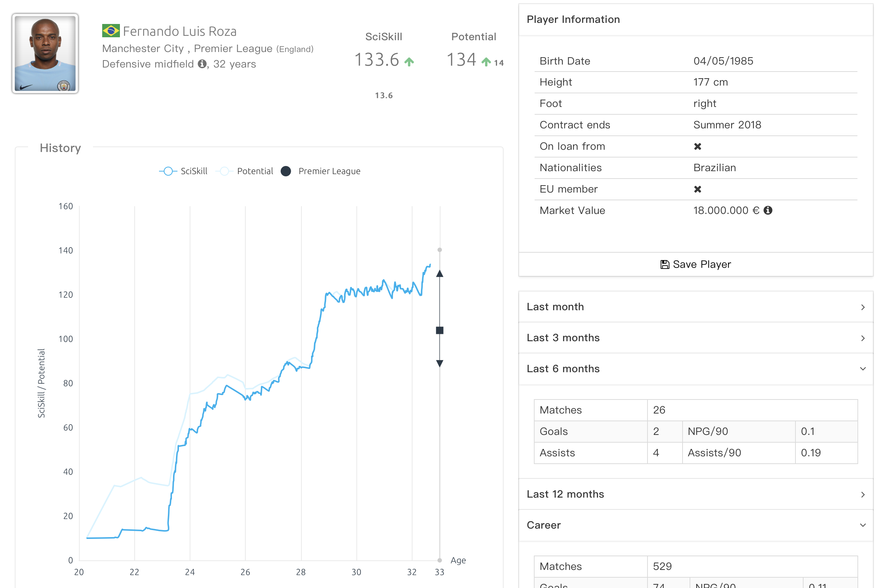The height and width of the screenshot is (588, 884).
Task: Collapse the Last 6 months section
Action: pos(695,369)
